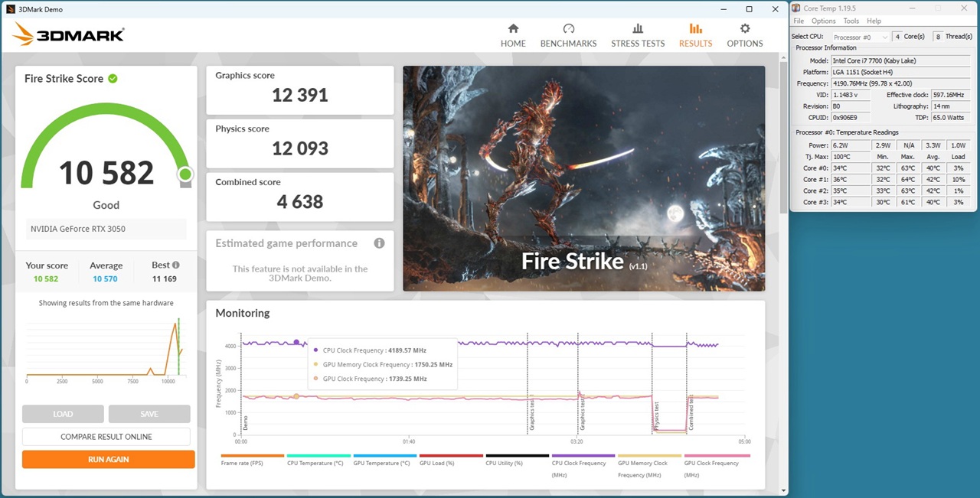The height and width of the screenshot is (498, 980).
Task: Click the info icon beside Best score
Action: tap(176, 265)
